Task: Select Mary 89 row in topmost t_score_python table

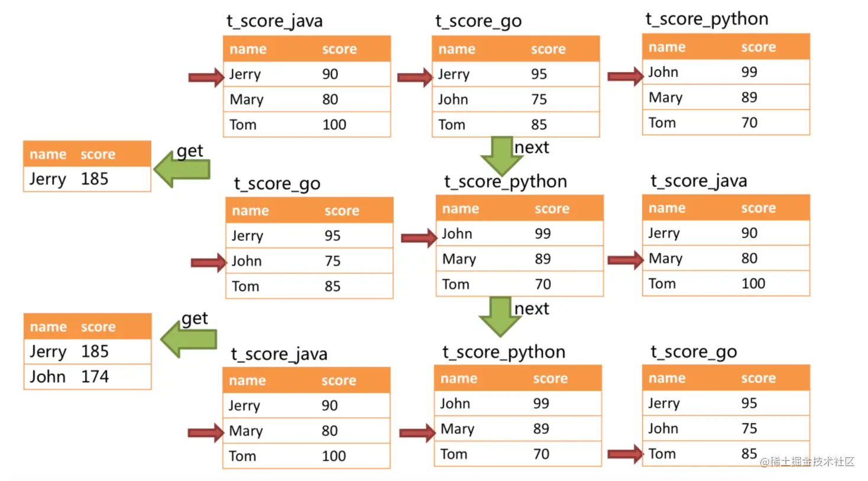Action: click(726, 97)
